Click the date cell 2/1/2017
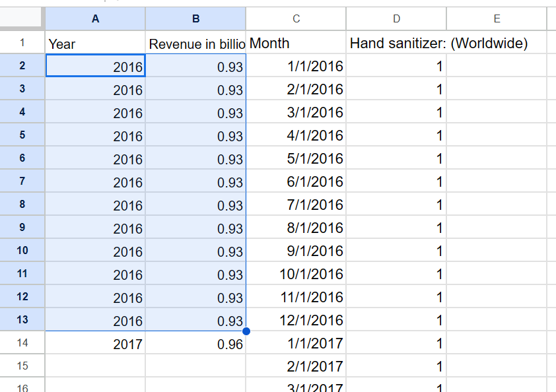The image size is (556, 392). (296, 366)
